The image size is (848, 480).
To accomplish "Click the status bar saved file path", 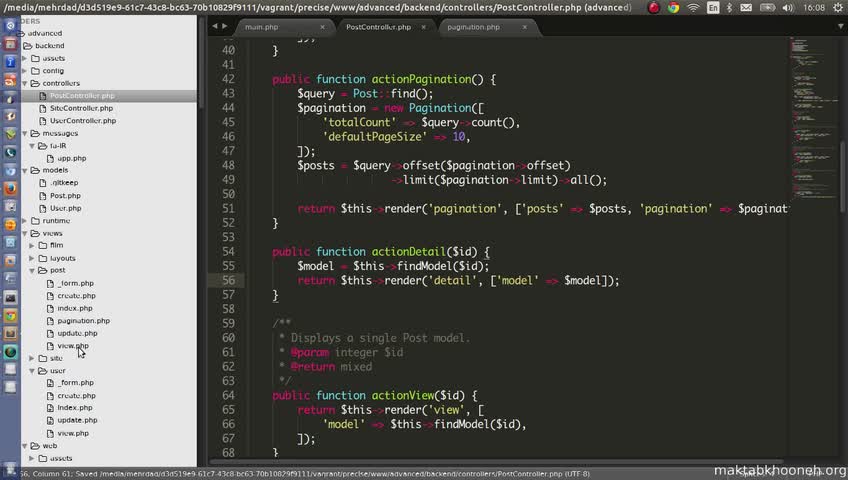I will [x=331, y=474].
